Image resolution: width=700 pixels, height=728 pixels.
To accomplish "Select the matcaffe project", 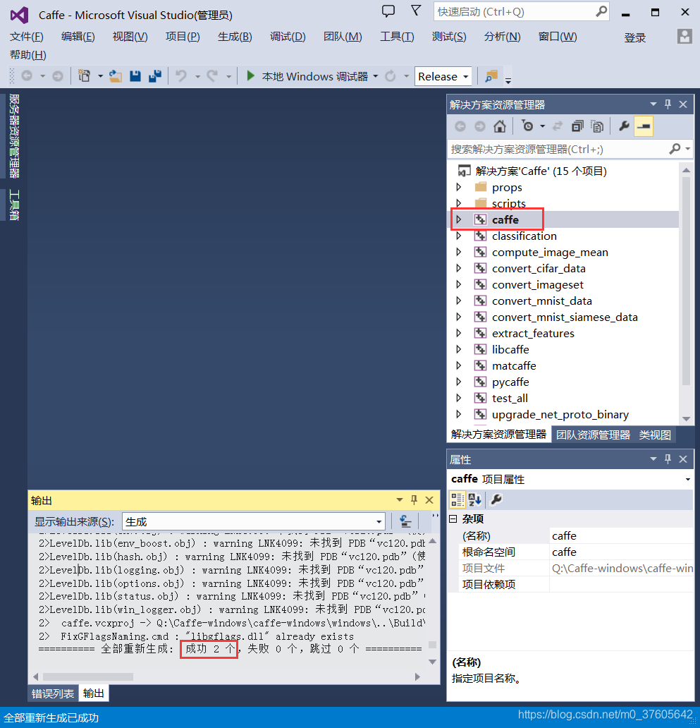I will [x=514, y=365].
